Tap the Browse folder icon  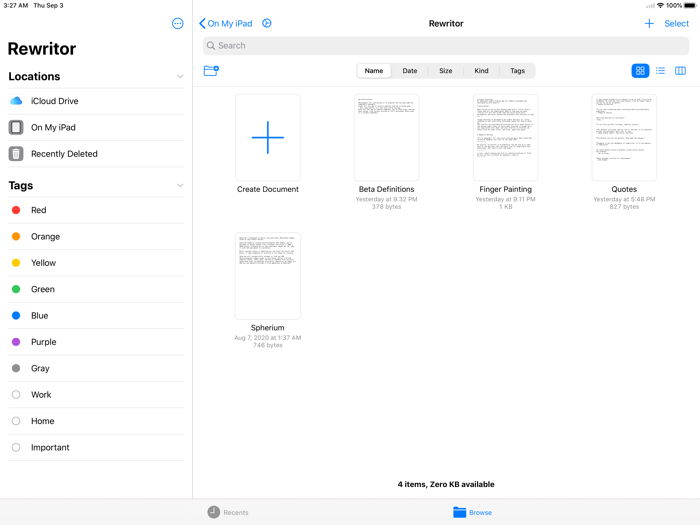pyautogui.click(x=459, y=512)
